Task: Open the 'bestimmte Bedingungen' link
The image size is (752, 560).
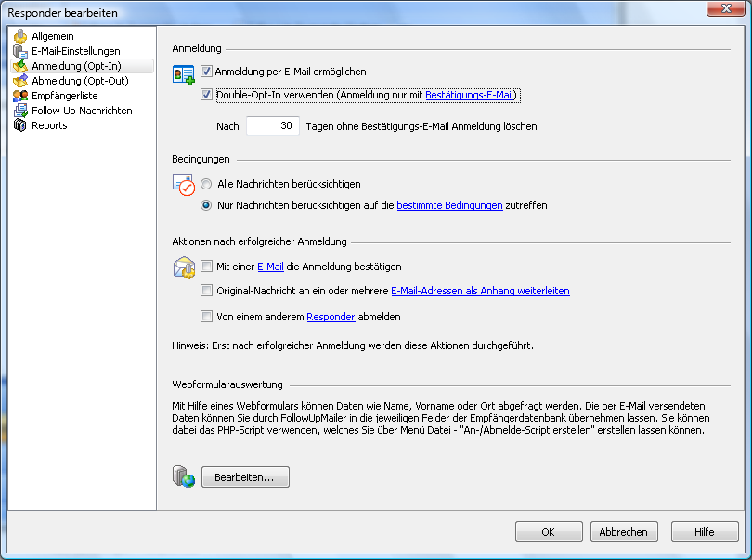Action: pos(450,205)
